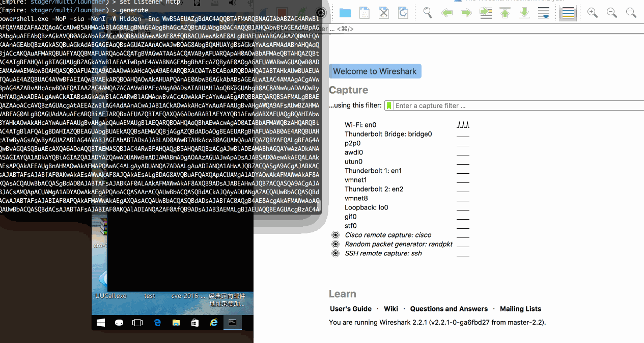Screen dimensions: 644x343
Task: Click Wi-Fi en0 traffic sparkline
Action: coord(463,124)
